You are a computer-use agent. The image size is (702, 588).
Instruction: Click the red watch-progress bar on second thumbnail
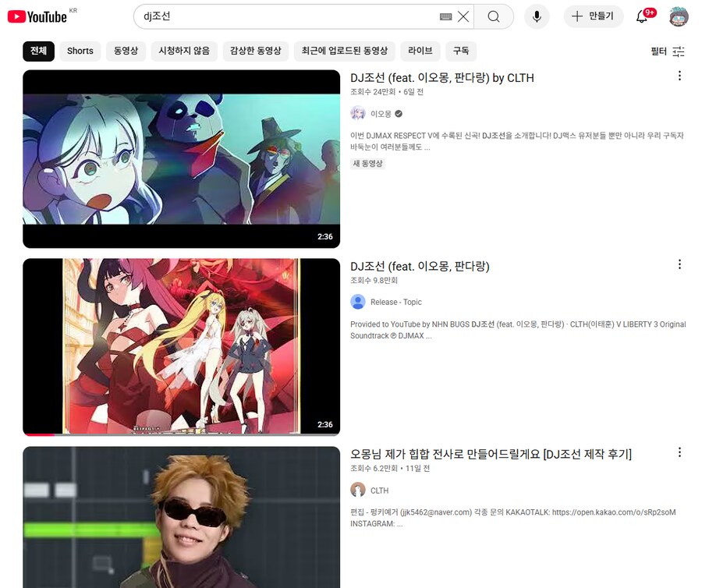pyautogui.click(x=39, y=434)
